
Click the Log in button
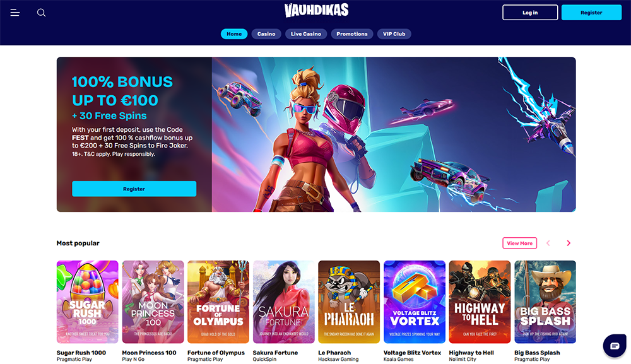(530, 13)
